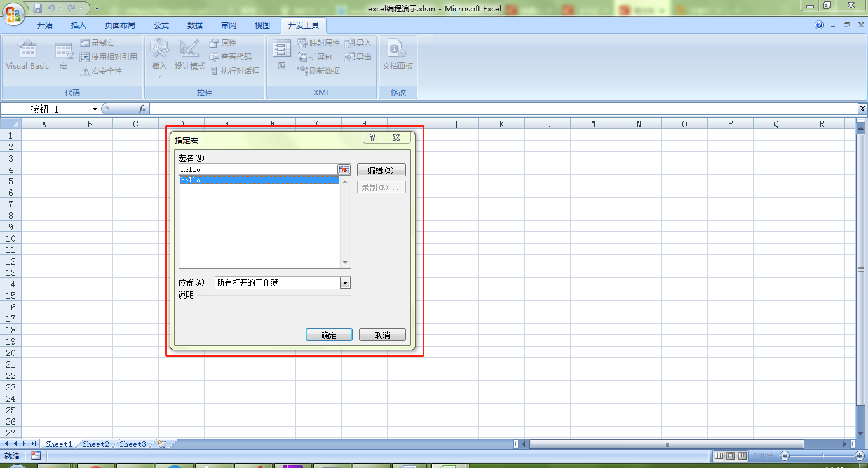
Task: Click the Office button logo
Action: (13, 13)
